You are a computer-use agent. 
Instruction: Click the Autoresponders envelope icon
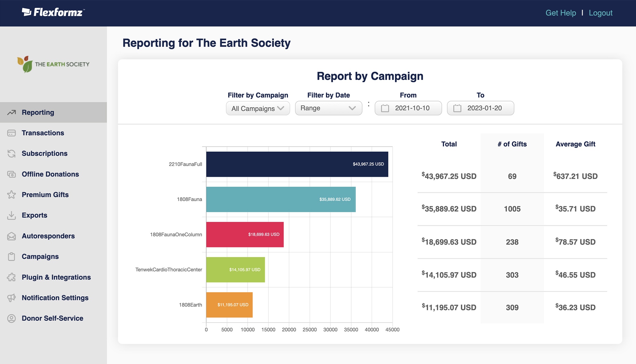point(12,236)
